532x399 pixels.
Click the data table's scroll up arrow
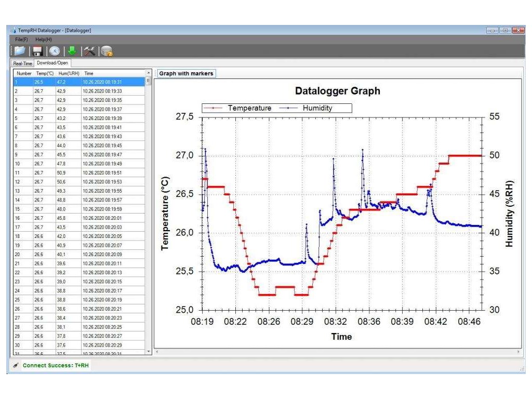(x=149, y=73)
